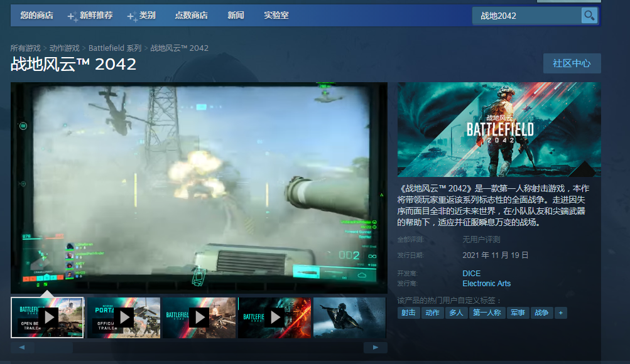
Task: Play the Open Beta trailer thumbnail
Action: (47, 318)
